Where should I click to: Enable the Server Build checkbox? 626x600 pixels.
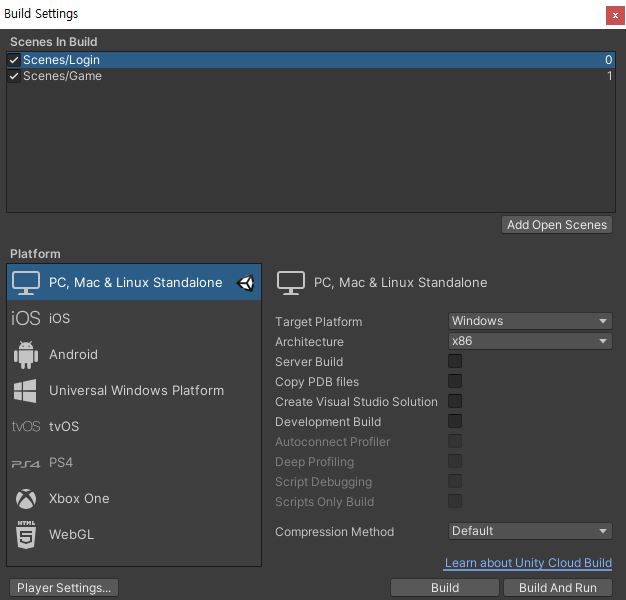pos(455,361)
